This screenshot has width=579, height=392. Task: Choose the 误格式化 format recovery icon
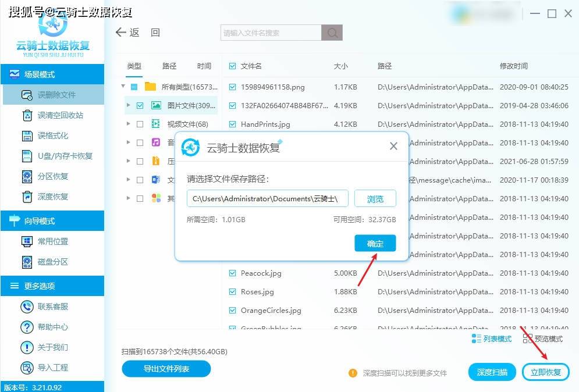pos(27,136)
